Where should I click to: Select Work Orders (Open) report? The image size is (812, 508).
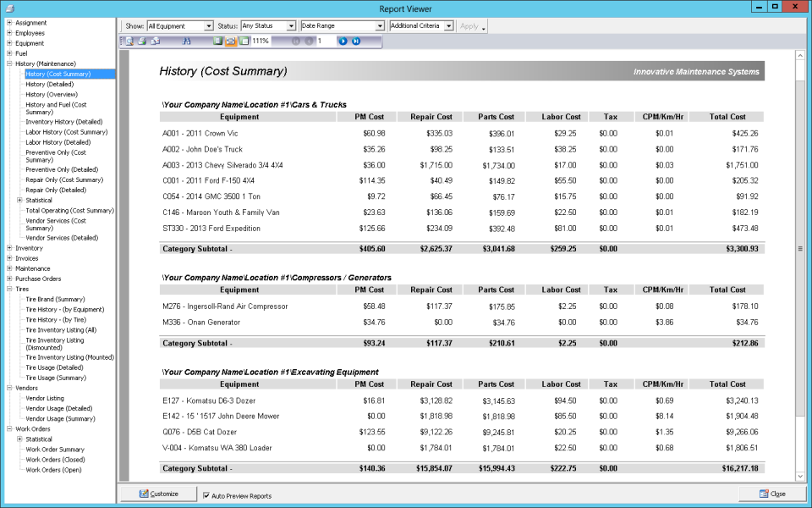click(53, 470)
